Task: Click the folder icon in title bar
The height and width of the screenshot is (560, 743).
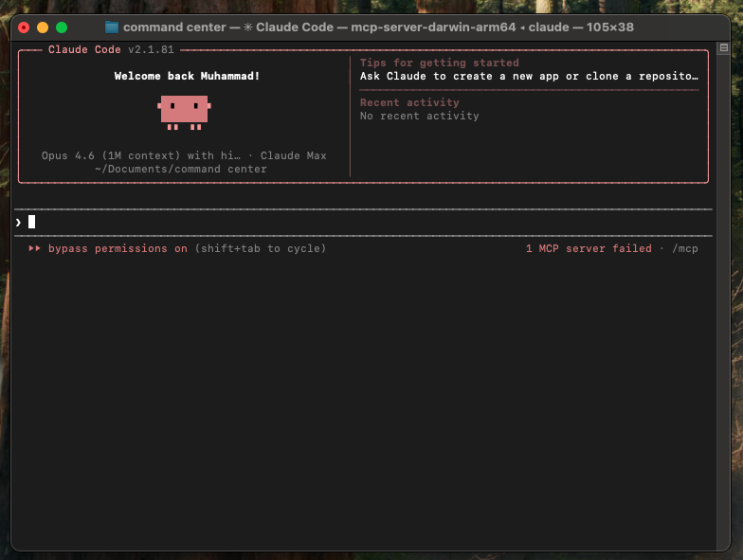Action: [x=112, y=27]
